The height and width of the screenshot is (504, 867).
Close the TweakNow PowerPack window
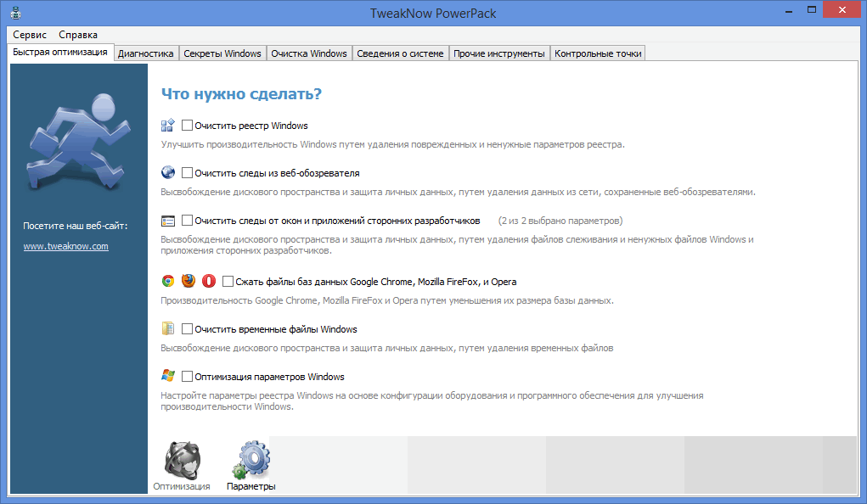(x=842, y=10)
